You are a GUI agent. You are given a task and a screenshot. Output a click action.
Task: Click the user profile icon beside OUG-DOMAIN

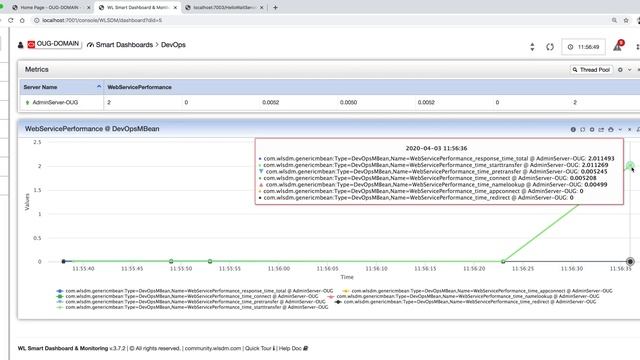coord(20,45)
